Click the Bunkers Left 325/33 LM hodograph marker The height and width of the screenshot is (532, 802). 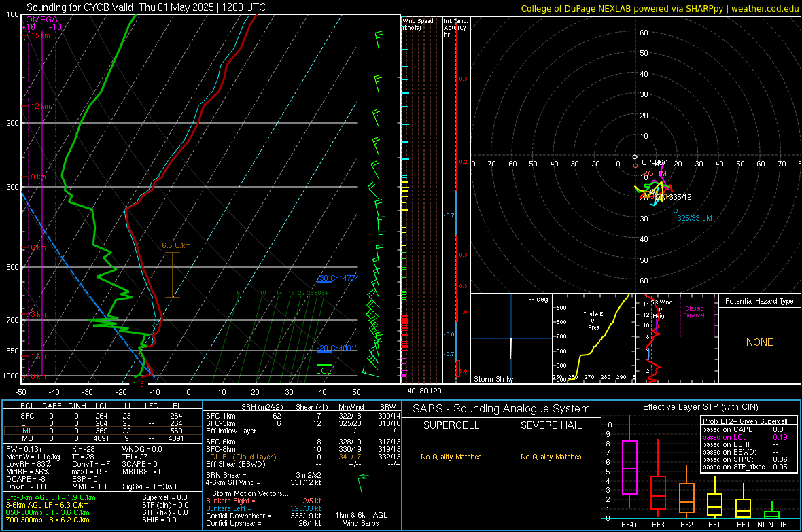[x=675, y=211]
